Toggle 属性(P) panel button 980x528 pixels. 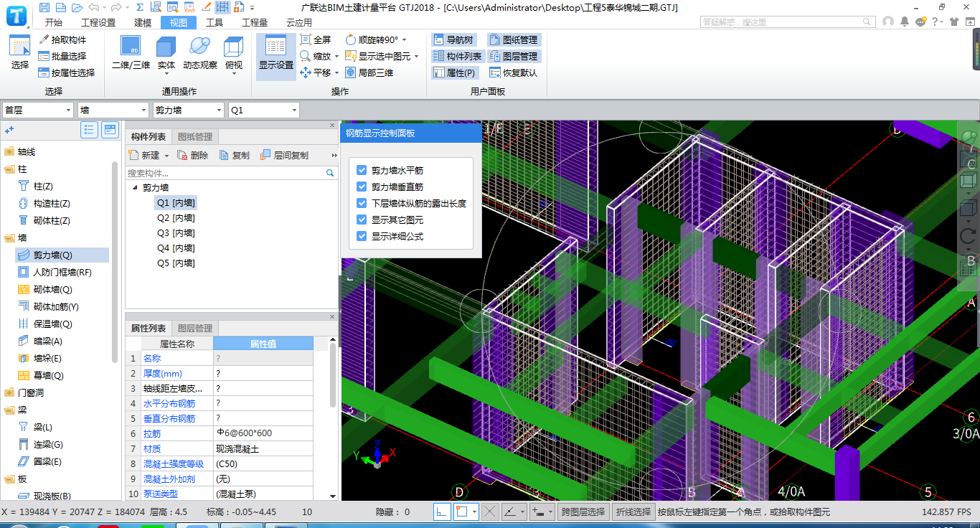coord(455,72)
